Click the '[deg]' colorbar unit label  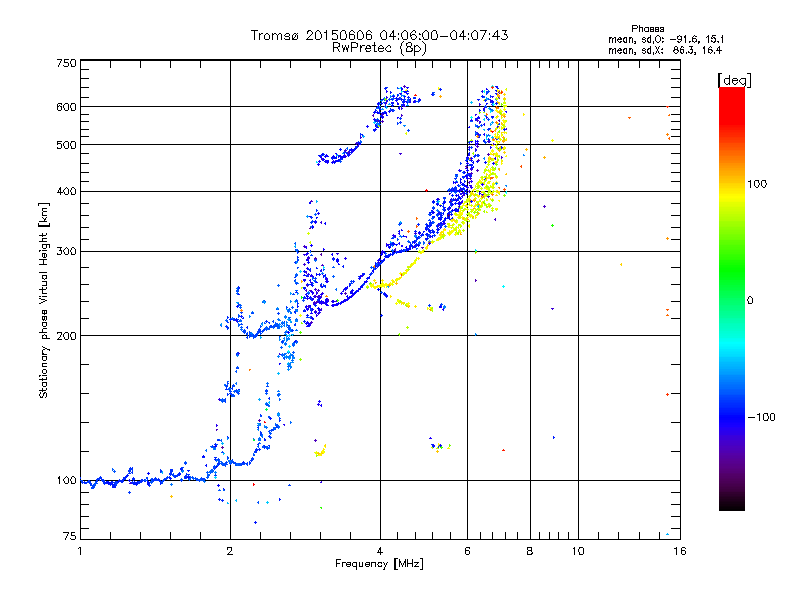pos(734,80)
